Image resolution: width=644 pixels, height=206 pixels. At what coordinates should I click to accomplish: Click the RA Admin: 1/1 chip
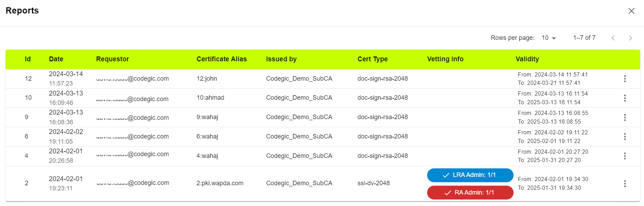[470, 192]
